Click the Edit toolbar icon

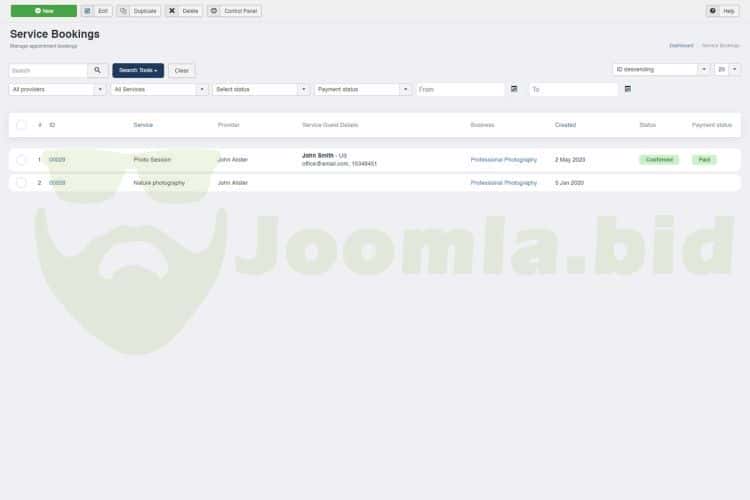point(88,11)
